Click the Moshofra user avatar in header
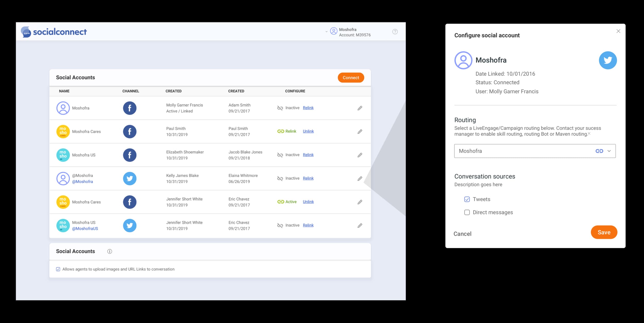The width and height of the screenshot is (644, 323). [x=334, y=31]
